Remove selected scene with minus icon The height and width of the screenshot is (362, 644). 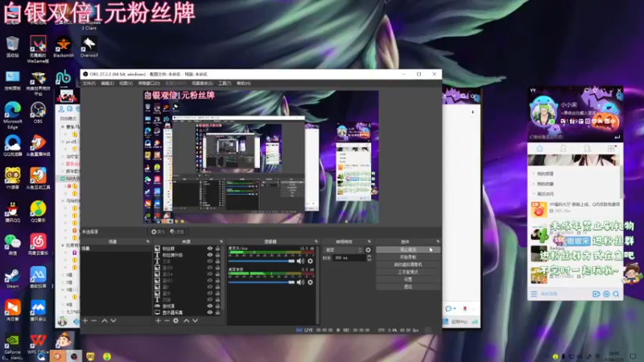tap(94, 320)
